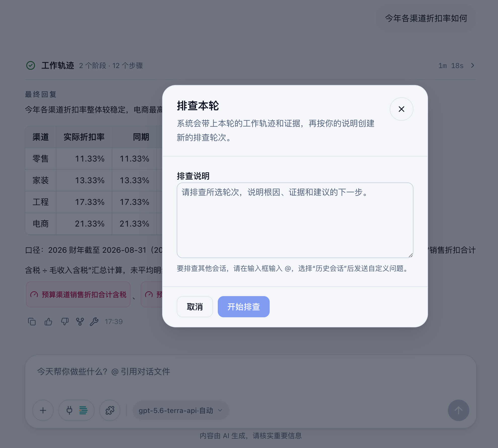Image resolution: width=498 pixels, height=448 pixels.
Task: Click the plus attachment button
Action: coord(43,410)
